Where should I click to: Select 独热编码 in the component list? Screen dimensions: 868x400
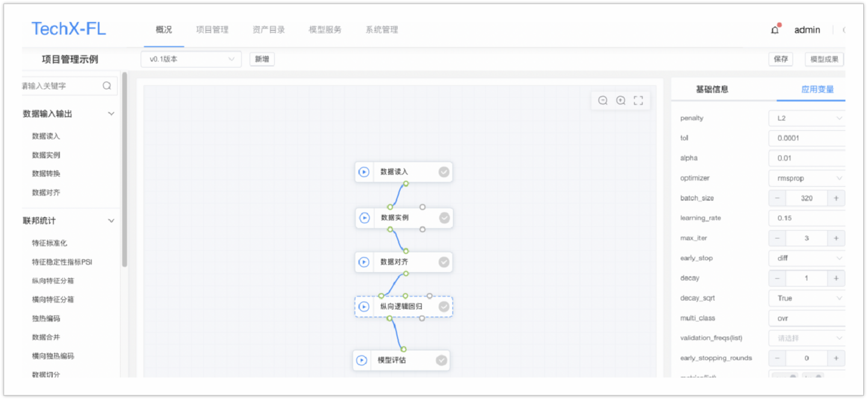click(46, 318)
